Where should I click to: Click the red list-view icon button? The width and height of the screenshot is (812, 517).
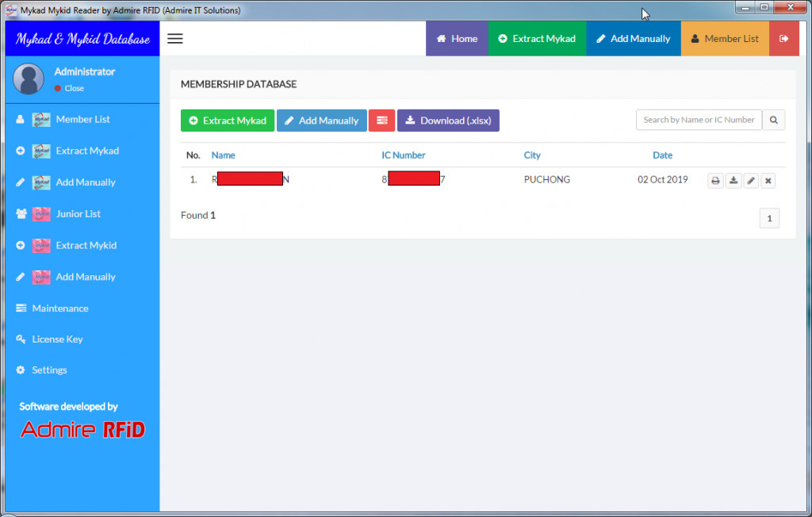[381, 121]
